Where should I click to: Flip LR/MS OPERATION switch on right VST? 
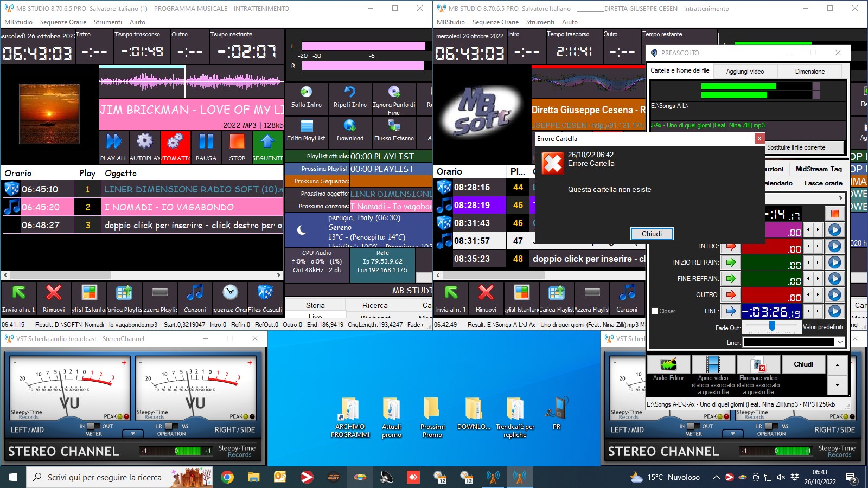click(771, 426)
